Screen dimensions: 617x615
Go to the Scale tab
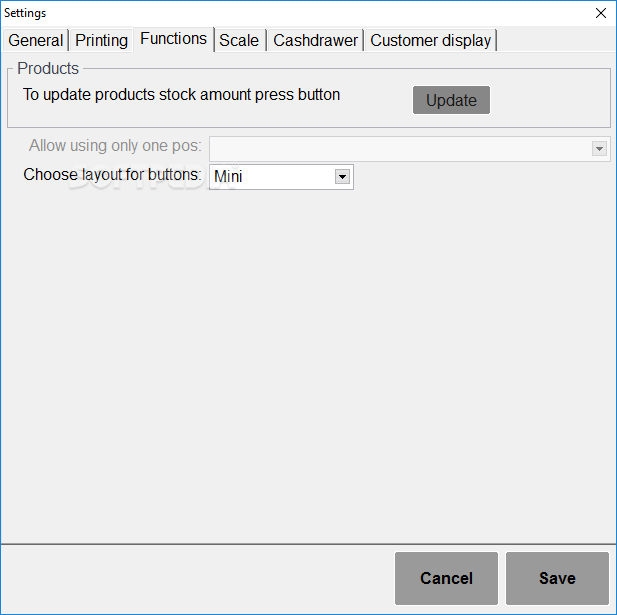pos(239,40)
